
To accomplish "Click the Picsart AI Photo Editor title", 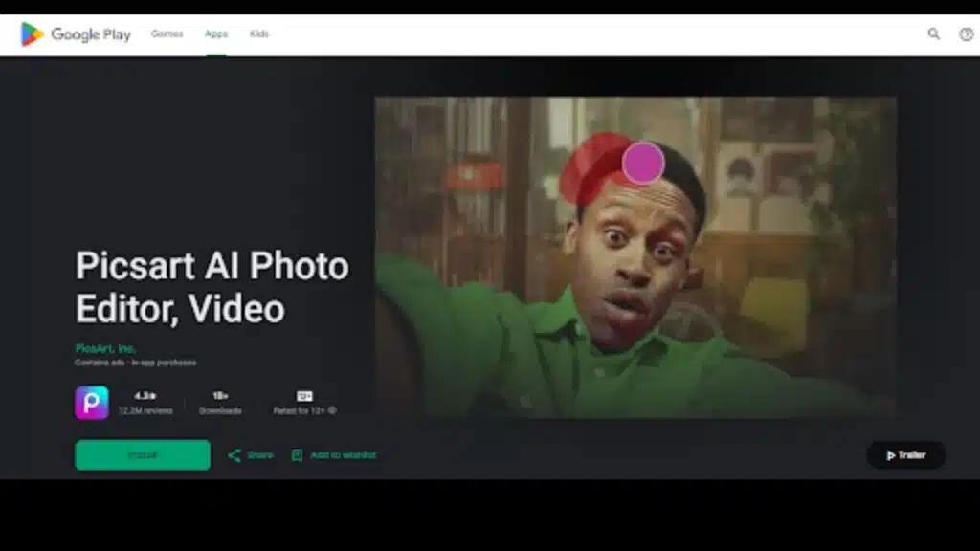I will point(212,287).
